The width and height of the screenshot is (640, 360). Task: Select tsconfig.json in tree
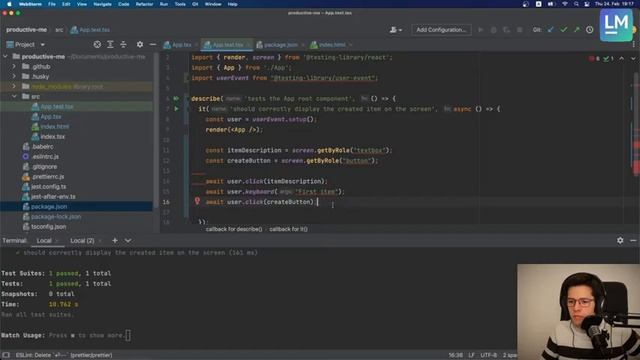click(49, 227)
